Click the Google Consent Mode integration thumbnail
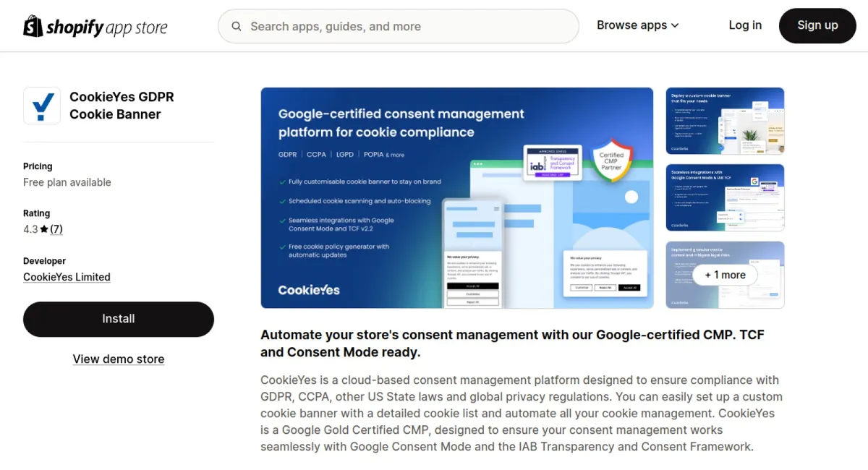Viewport: 868px width, 470px height. [725, 197]
